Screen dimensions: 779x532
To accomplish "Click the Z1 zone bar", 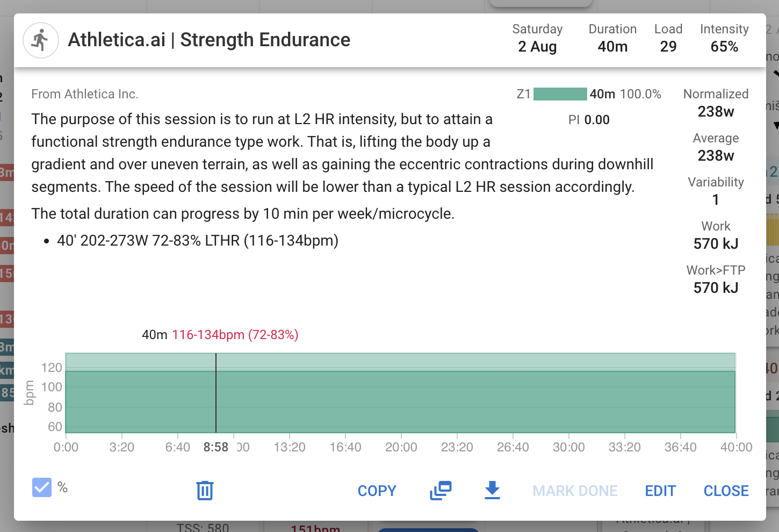I will (x=560, y=94).
